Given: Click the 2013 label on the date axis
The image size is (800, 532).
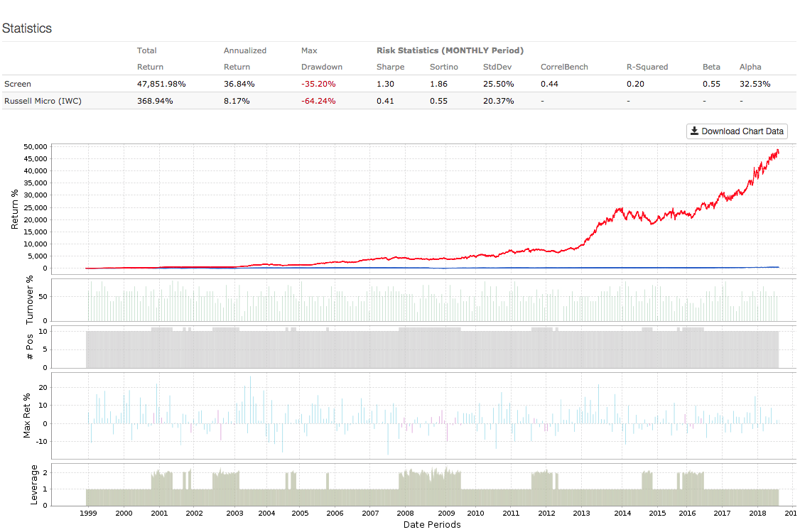Looking at the screenshot, I should [x=581, y=513].
